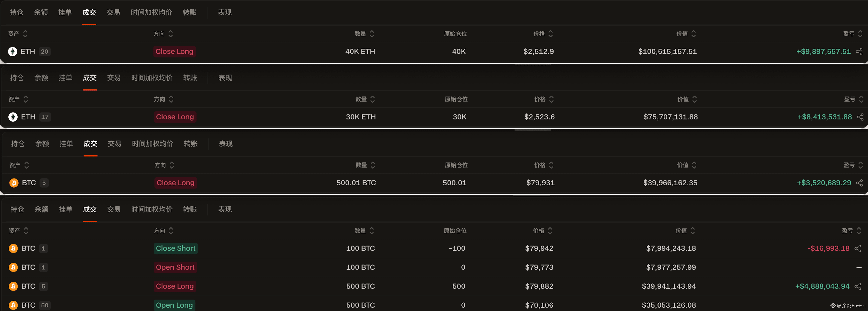Switch to the 持仓 tab in the top panel
868x311 pixels.
[16, 12]
